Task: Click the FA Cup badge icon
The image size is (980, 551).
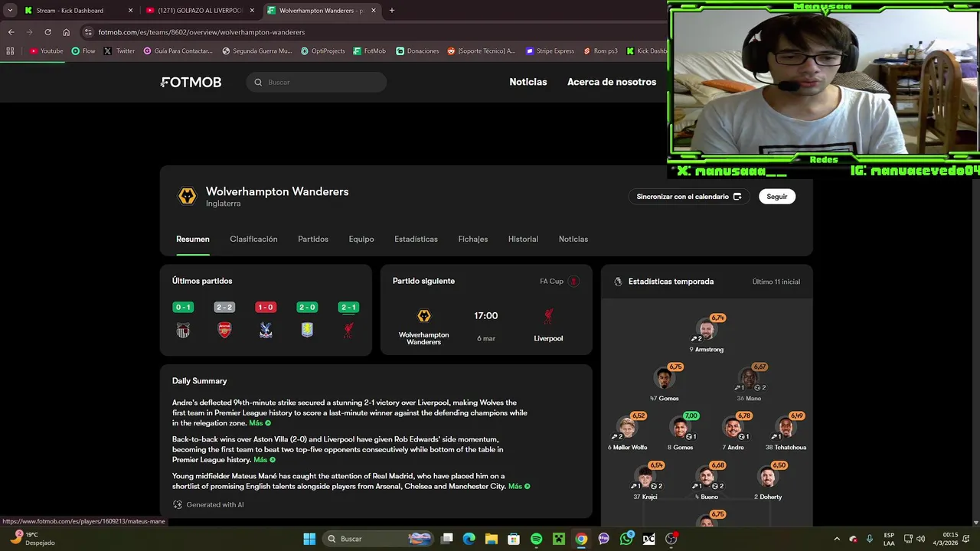Action: [x=573, y=282]
